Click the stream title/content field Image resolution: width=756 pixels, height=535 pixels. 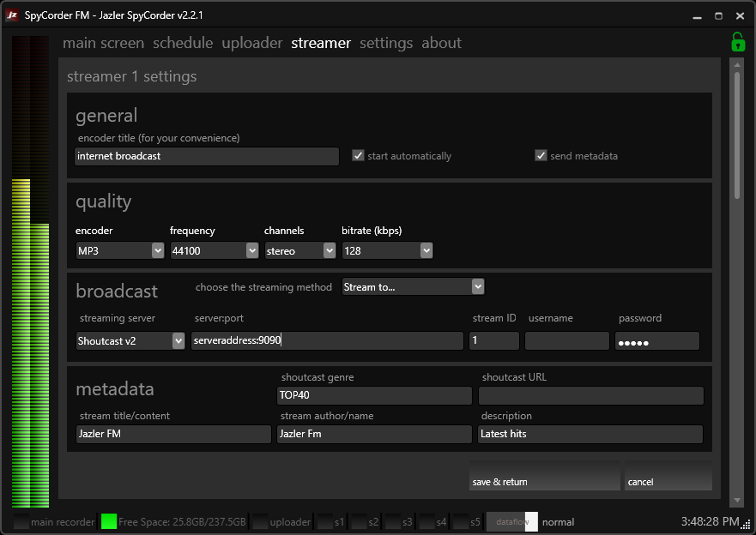point(173,434)
